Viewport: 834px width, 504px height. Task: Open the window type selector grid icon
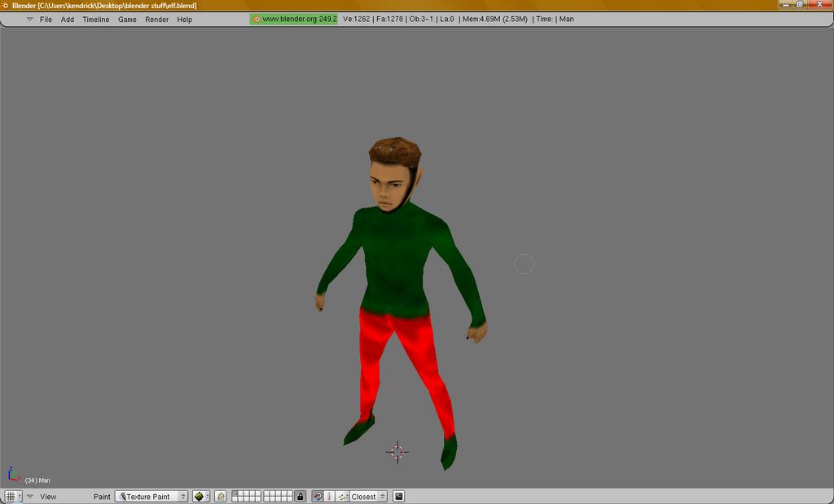pyautogui.click(x=13, y=497)
